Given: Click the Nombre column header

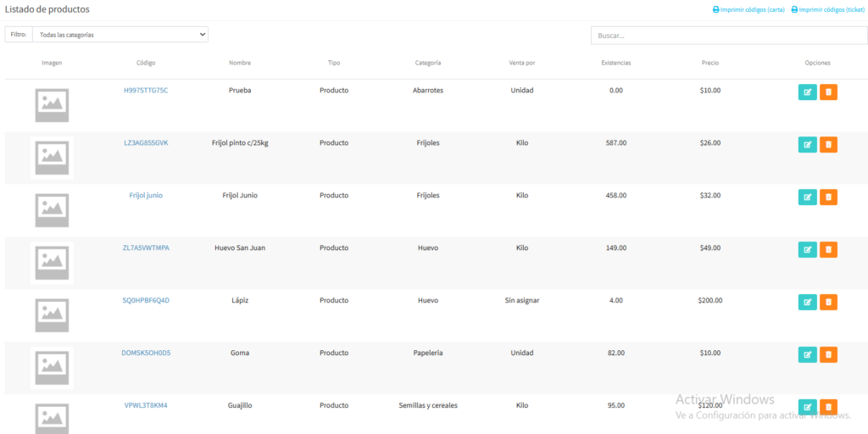Looking at the screenshot, I should [240, 63].
